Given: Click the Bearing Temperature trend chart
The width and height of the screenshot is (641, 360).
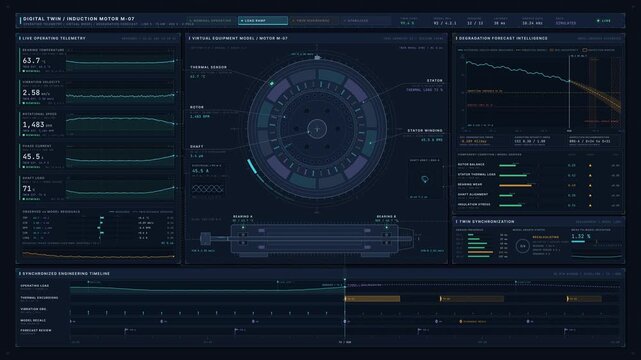Looking at the screenshot, I should 120,61.
